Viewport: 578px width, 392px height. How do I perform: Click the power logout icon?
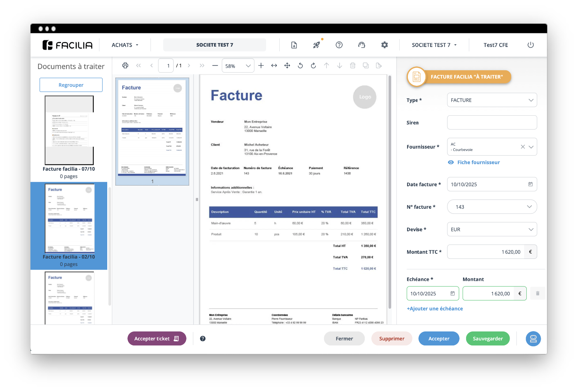click(531, 45)
